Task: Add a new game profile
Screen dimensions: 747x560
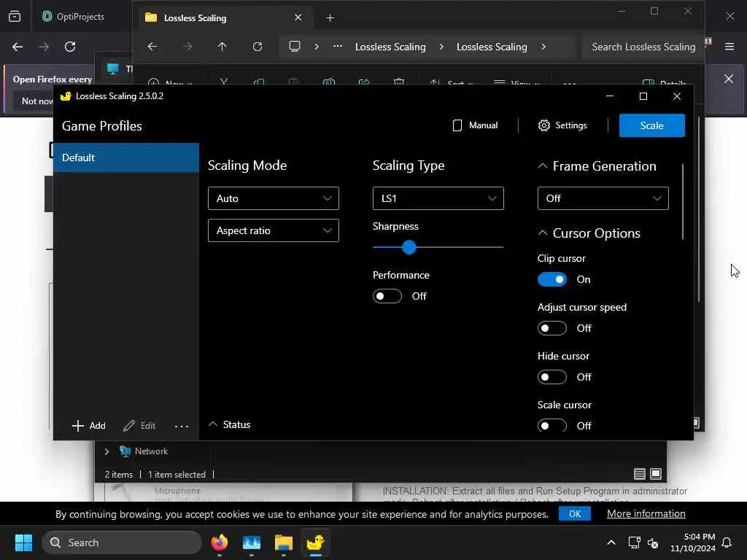Action: [88, 426]
